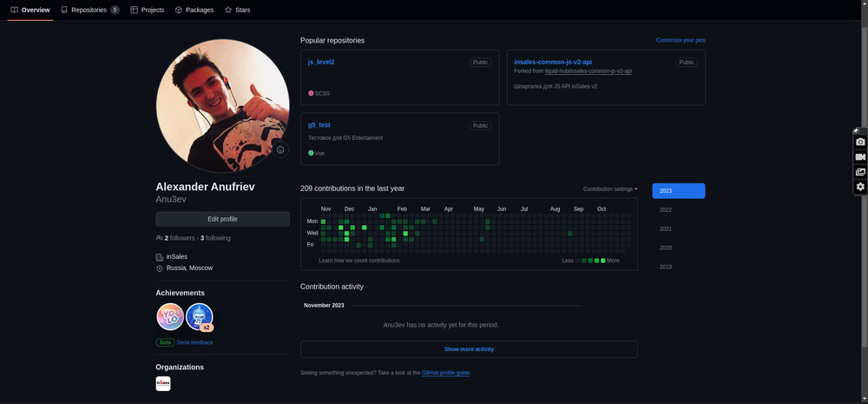This screenshot has width=868, height=404.
Task: Click the profile avatar photo
Action: [222, 105]
